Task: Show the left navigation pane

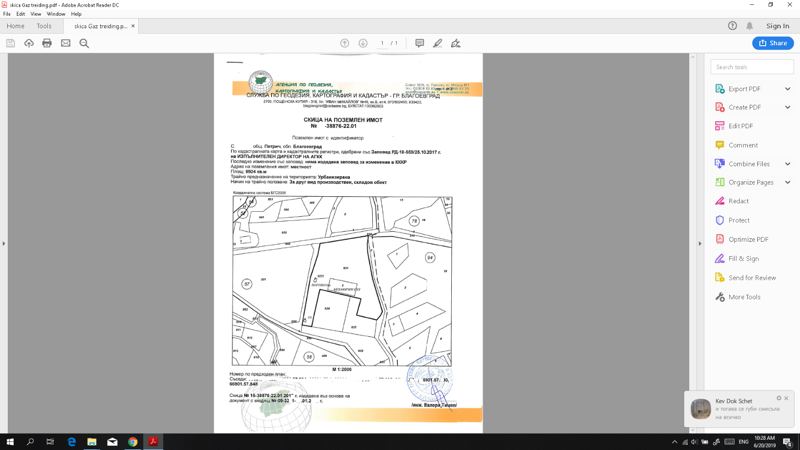Action: pos(4,243)
